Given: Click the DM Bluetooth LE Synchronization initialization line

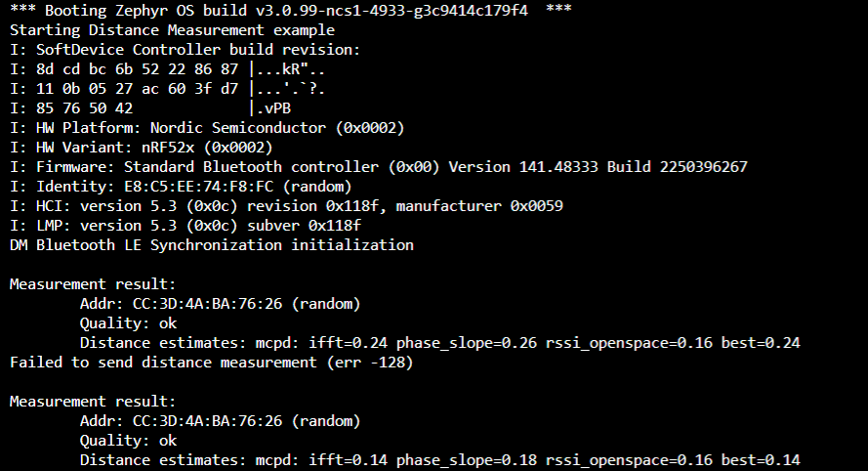Looking at the screenshot, I should tap(212, 245).
